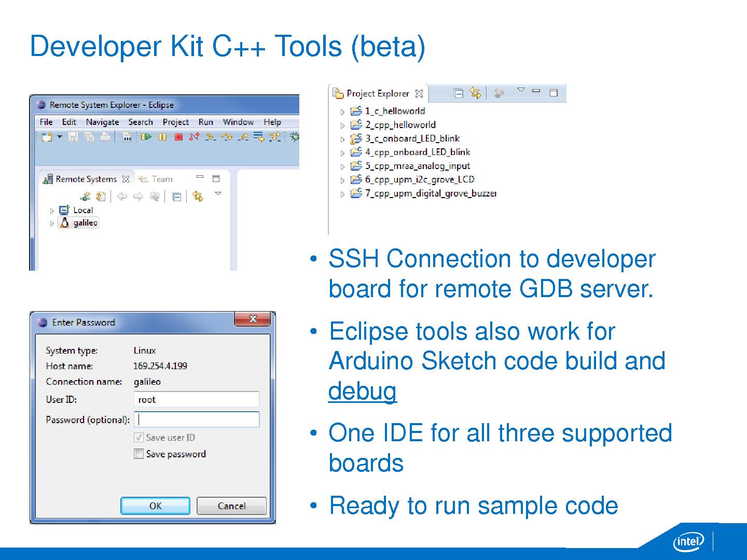
Task: Switch to the Team tab
Action: pos(156,179)
